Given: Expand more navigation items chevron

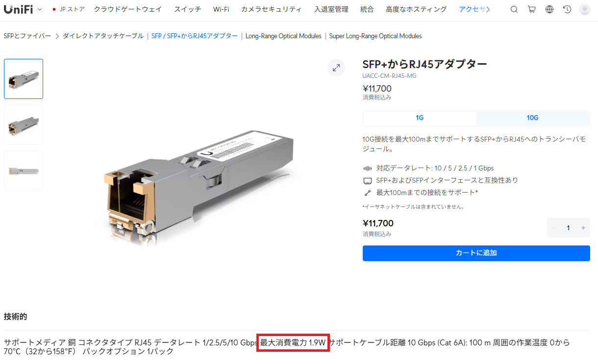Looking at the screenshot, I should tap(488, 9).
